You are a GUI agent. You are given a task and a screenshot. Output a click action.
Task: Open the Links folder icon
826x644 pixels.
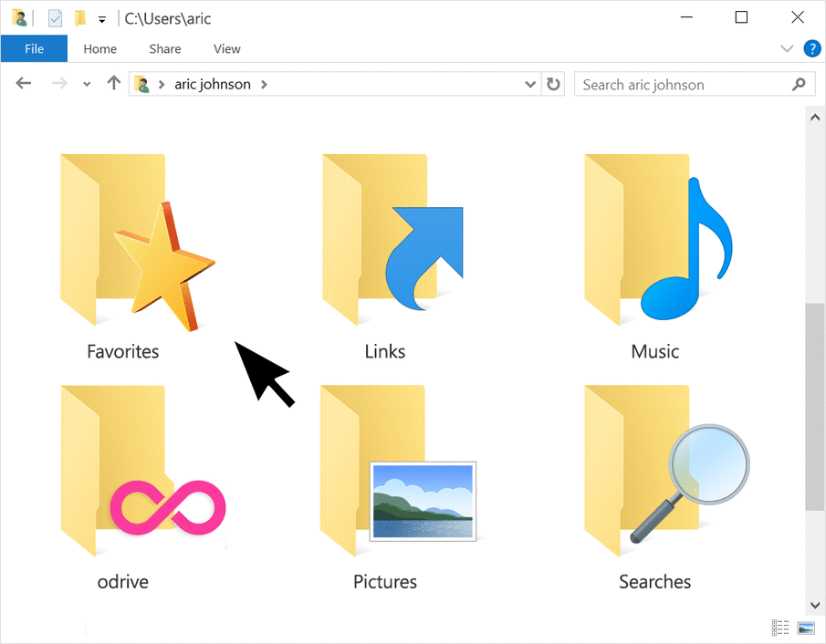pyautogui.click(x=392, y=240)
